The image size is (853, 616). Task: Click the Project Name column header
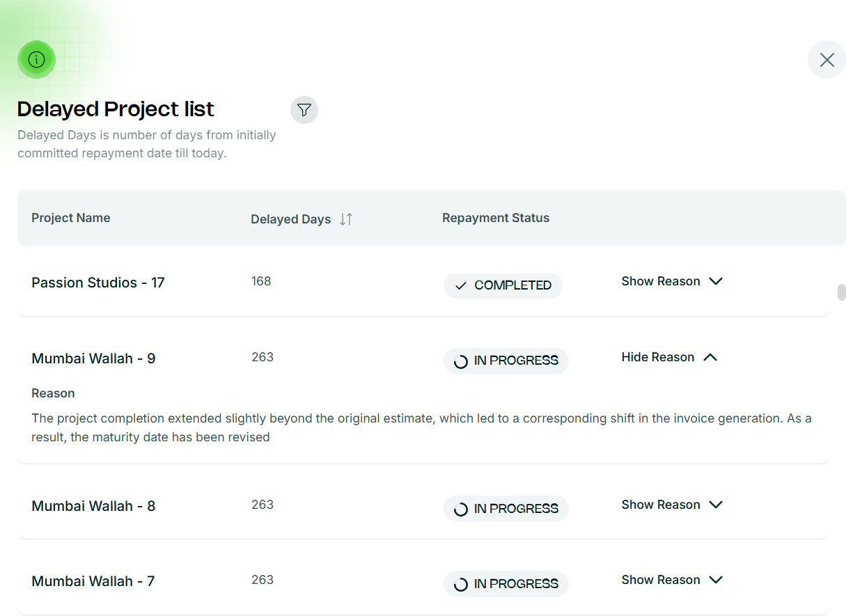(x=71, y=218)
